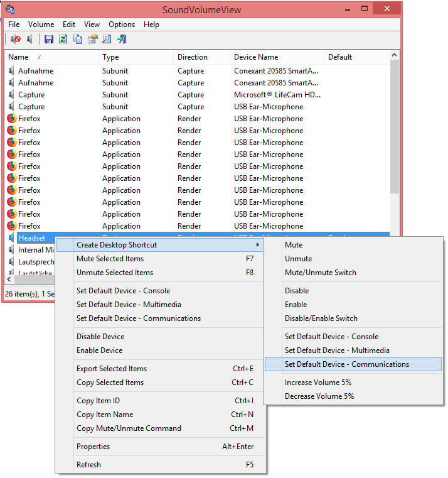
Task: Open Properties via the toolbar icon
Action: coord(92,40)
